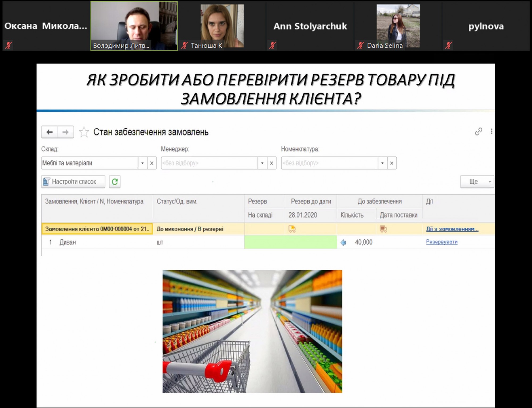The image size is (532, 408).
Task: Expand the Номенклатура dropdown arrow
Action: [x=383, y=163]
